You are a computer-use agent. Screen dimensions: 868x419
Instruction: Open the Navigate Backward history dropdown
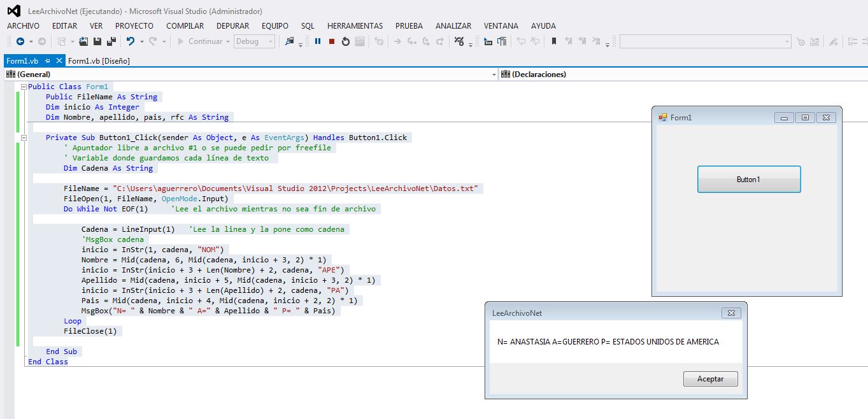pyautogui.click(x=31, y=41)
